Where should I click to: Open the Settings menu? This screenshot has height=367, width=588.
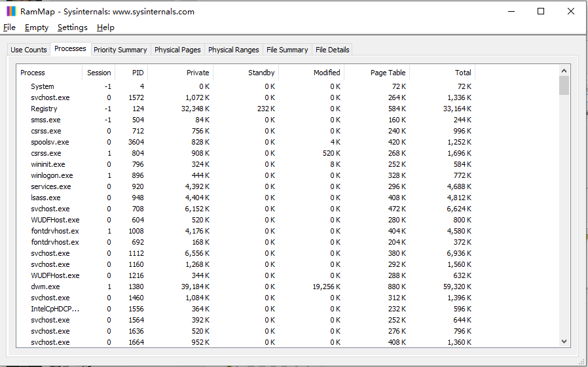tap(72, 27)
